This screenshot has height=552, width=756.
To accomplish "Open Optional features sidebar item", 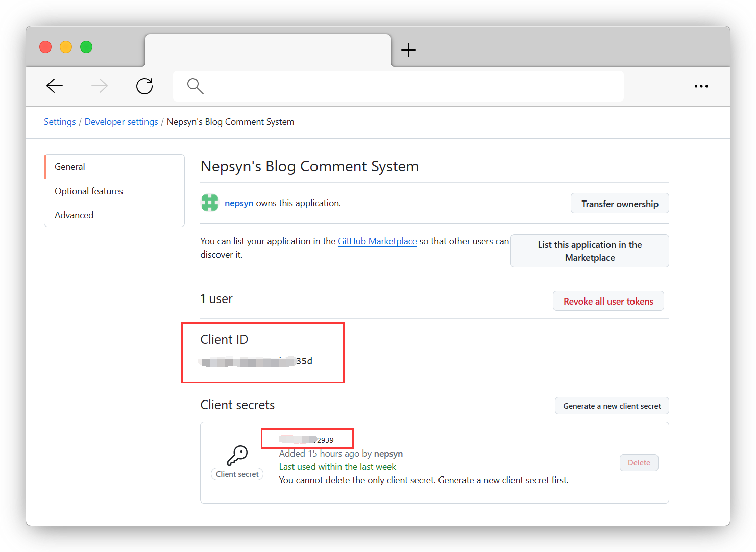I will click(114, 191).
